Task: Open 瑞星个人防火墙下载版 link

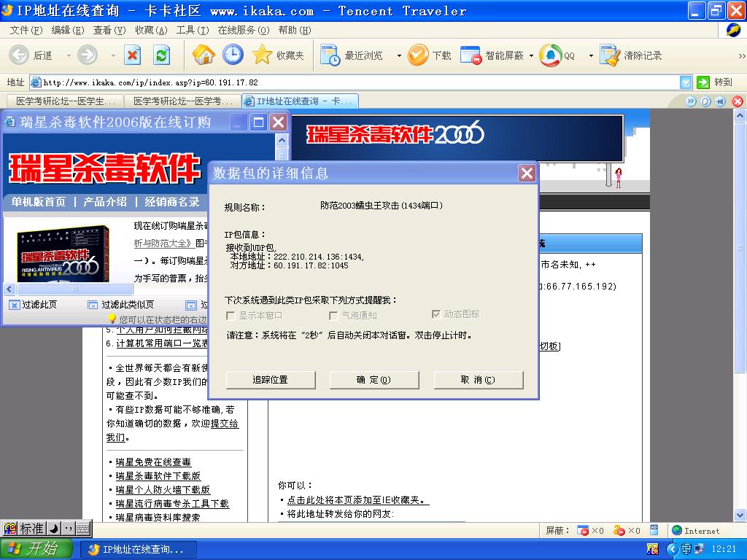Action: pyautogui.click(x=163, y=489)
